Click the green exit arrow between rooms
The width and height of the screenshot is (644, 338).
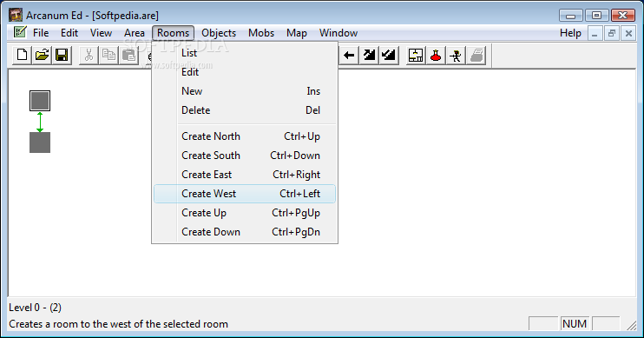tap(40, 122)
